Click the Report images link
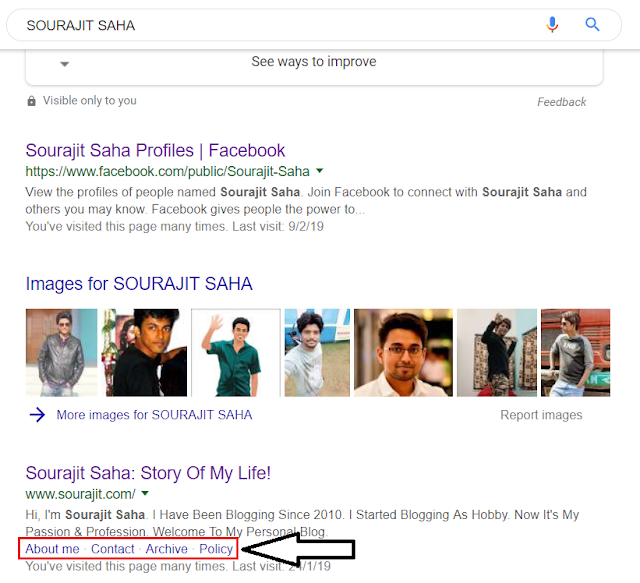The width and height of the screenshot is (640, 583). pos(541,415)
